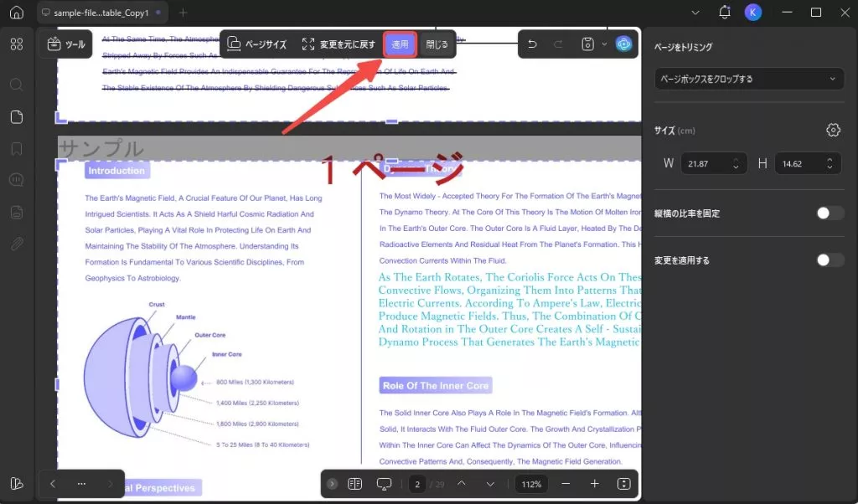This screenshot has height=504, width=858.
Task: Go to the previous page
Action: click(462, 484)
